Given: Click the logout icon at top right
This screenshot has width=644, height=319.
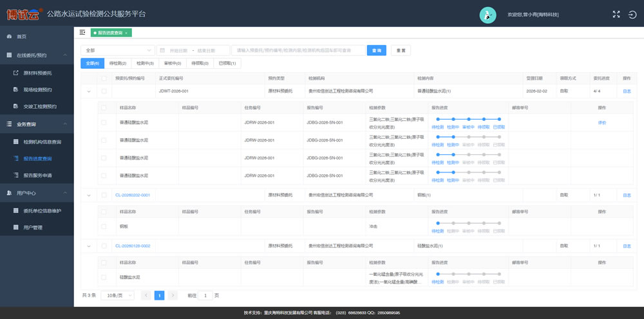Looking at the screenshot, I should pos(632,14).
